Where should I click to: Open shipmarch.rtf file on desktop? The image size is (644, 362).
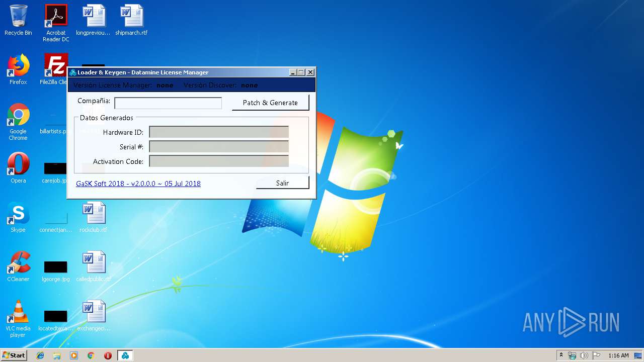131,20
